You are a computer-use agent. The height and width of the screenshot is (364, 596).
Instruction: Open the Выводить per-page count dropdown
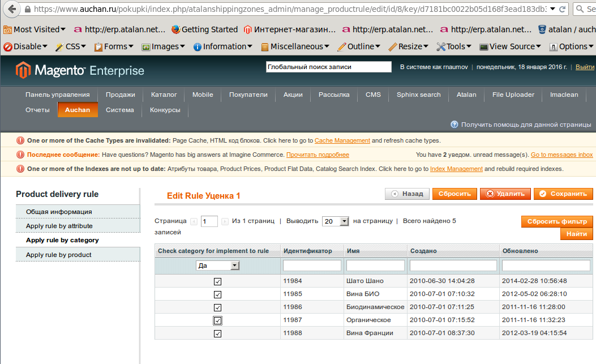pos(335,221)
